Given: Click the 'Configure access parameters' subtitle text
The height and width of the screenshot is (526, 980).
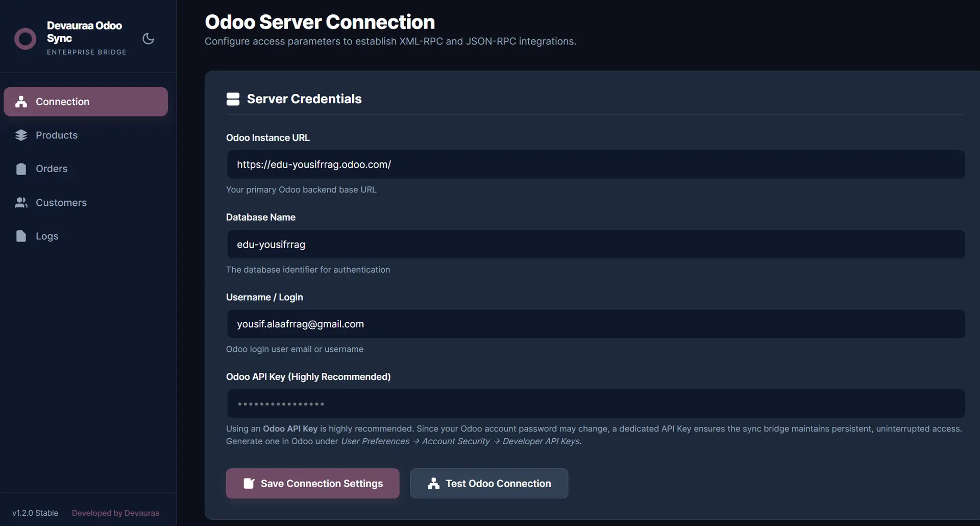Looking at the screenshot, I should (390, 41).
